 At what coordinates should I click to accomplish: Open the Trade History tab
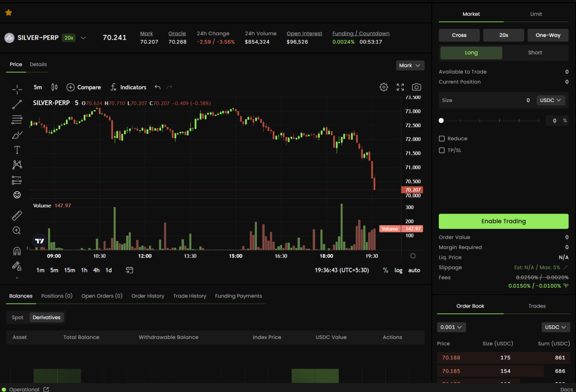189,296
